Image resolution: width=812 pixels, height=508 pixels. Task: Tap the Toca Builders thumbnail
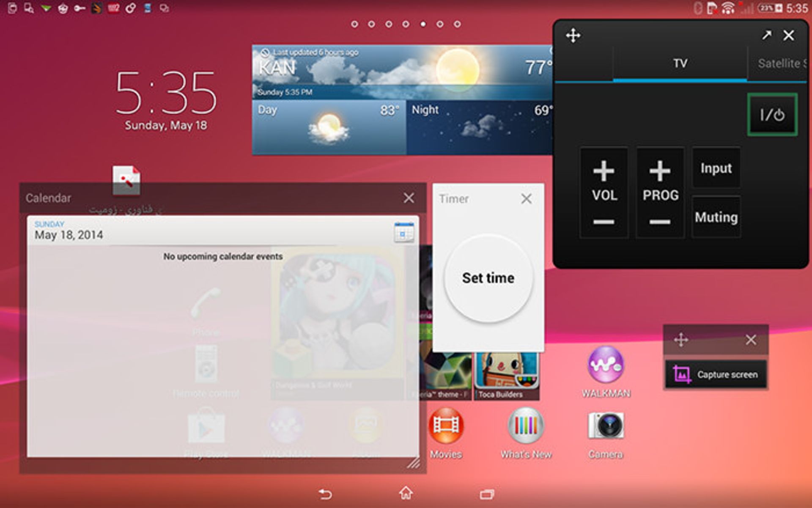pyautogui.click(x=506, y=372)
